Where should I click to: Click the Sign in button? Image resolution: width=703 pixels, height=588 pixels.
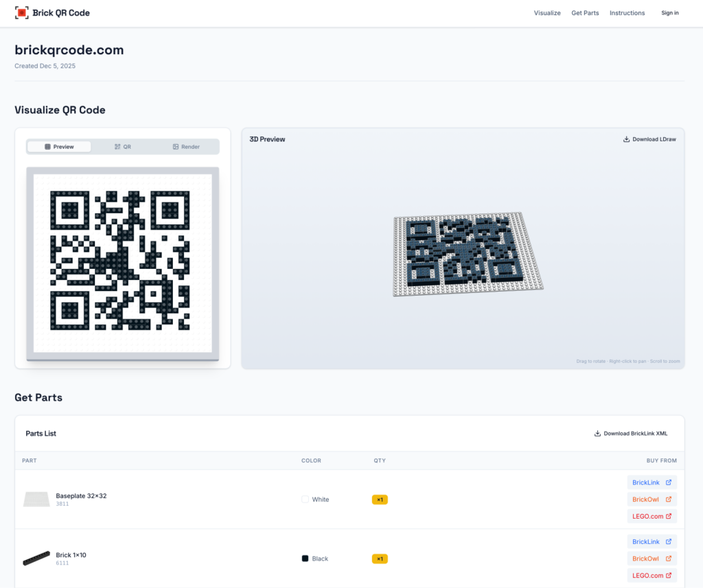pos(669,13)
